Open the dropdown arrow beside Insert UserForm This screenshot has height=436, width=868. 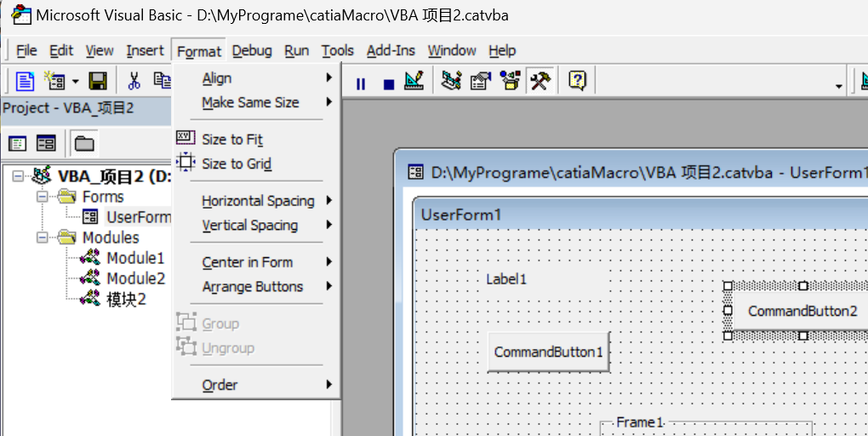click(75, 82)
